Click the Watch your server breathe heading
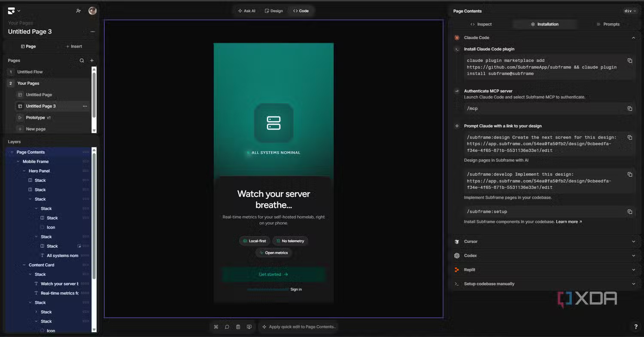 (273, 199)
